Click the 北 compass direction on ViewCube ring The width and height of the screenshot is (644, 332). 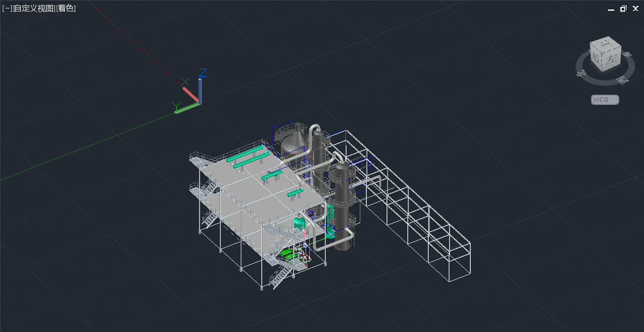581,74
